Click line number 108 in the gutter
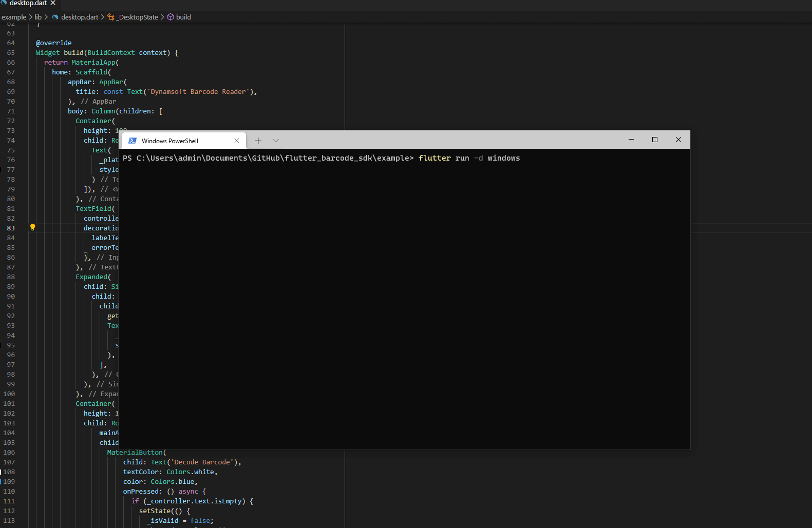 [9, 472]
